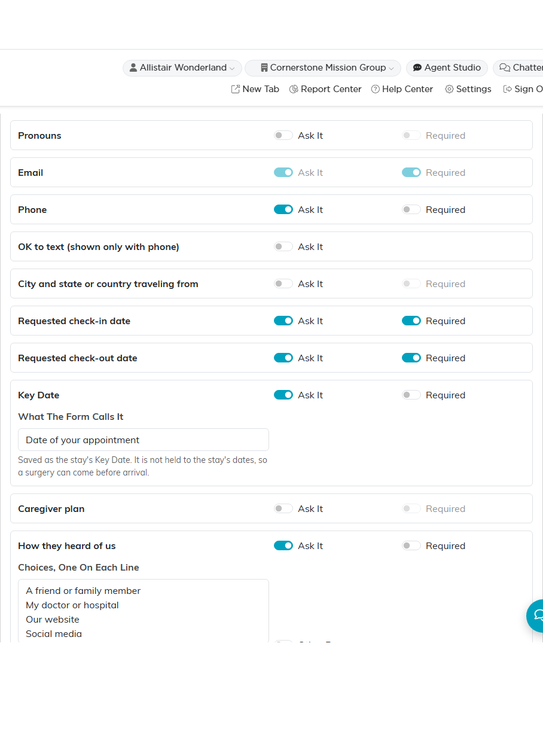Expand the Allistair Wonderland user dropdown arrow
Viewport: 543px width, 756px height.
tap(232, 68)
